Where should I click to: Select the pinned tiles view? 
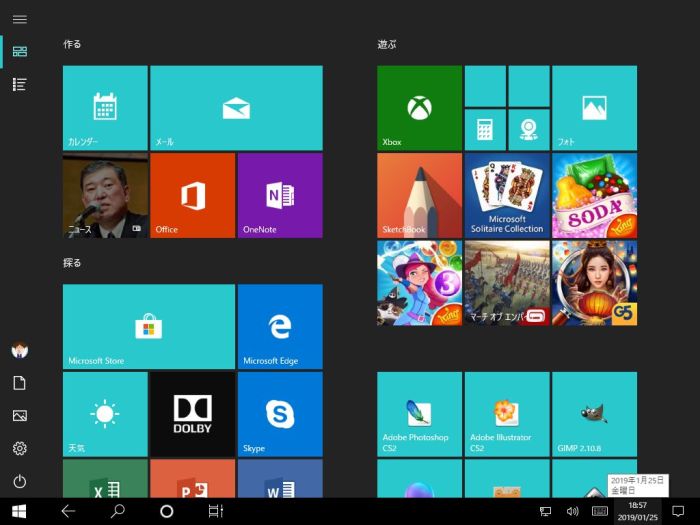[19, 51]
